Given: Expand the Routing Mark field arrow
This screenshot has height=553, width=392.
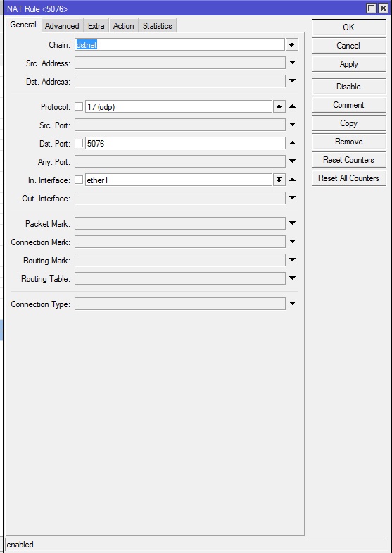Looking at the screenshot, I should (x=292, y=260).
